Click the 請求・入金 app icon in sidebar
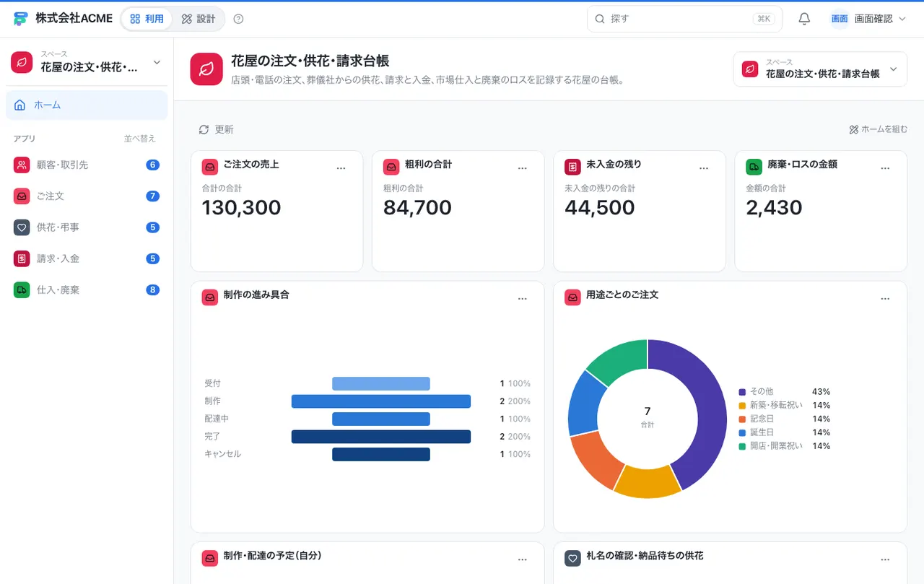The width and height of the screenshot is (924, 584). (22, 258)
